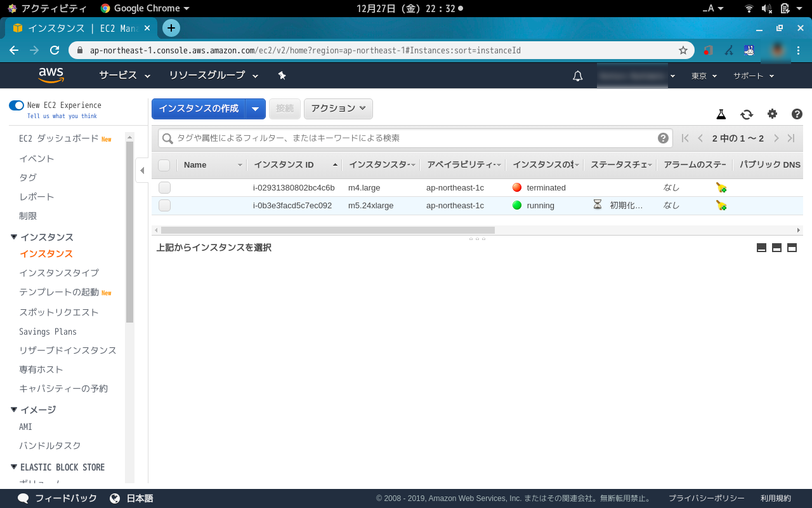Reload the browser page
This screenshot has width=812, height=508.
tap(55, 50)
